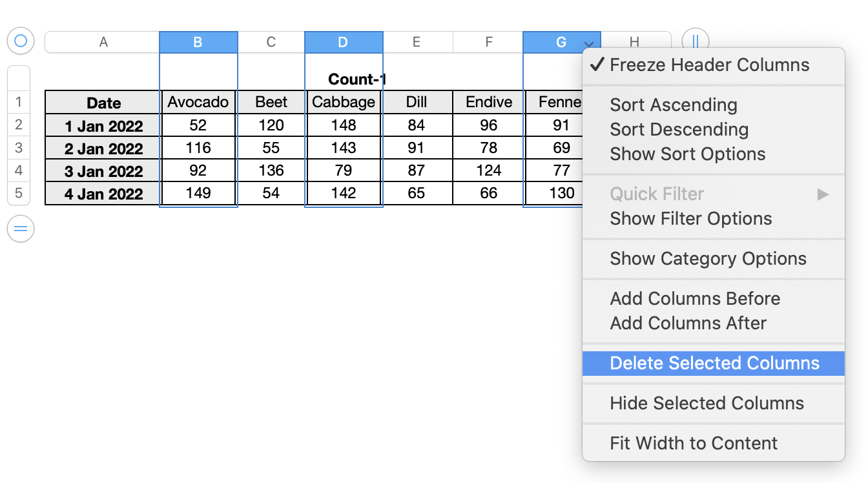Viewport: 868px width, 483px height.
Task: Choose Fit Width to Content
Action: coord(694,444)
